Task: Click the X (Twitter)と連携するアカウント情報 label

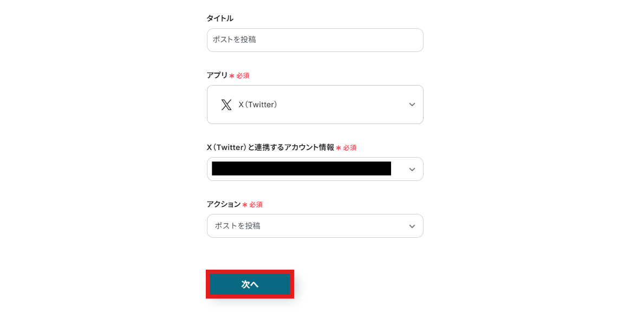Action: click(x=270, y=147)
